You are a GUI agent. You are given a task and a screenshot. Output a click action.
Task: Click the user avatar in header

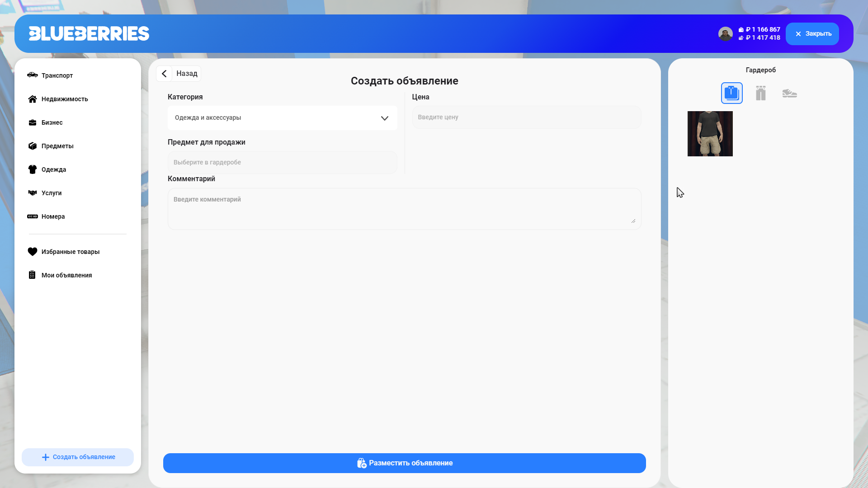pos(725,34)
